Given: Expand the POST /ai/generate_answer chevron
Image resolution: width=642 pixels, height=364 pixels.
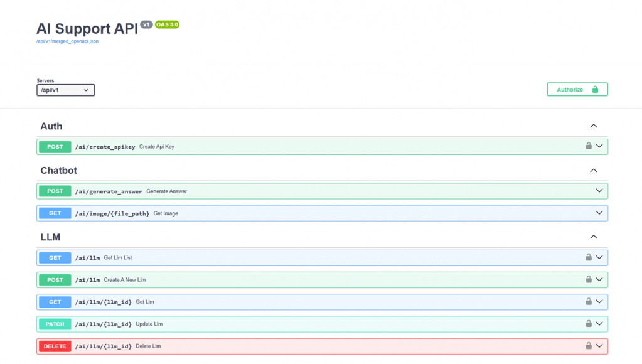Looking at the screenshot, I should pyautogui.click(x=599, y=191).
